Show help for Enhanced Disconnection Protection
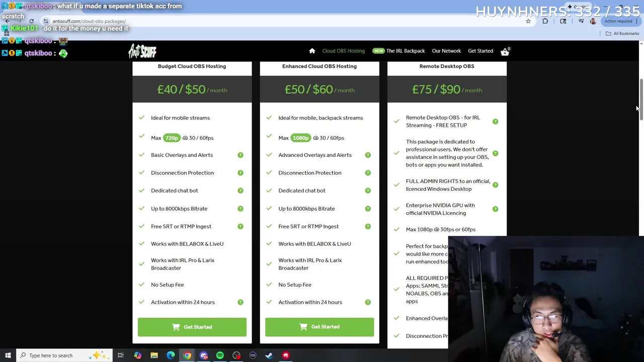The height and width of the screenshot is (362, 644). click(368, 173)
